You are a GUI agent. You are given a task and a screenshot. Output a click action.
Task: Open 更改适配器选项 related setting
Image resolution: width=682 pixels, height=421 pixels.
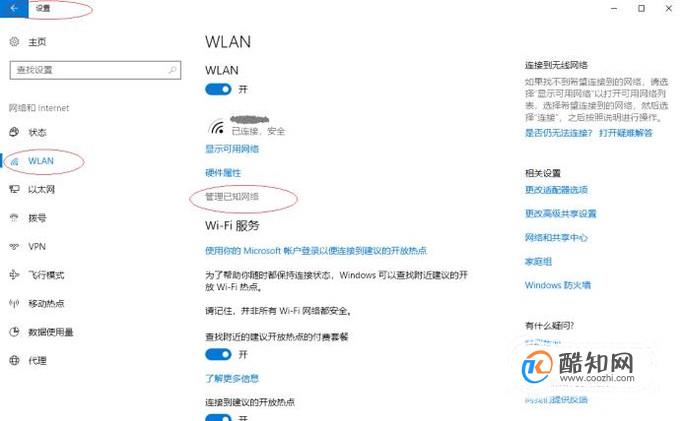click(x=556, y=190)
